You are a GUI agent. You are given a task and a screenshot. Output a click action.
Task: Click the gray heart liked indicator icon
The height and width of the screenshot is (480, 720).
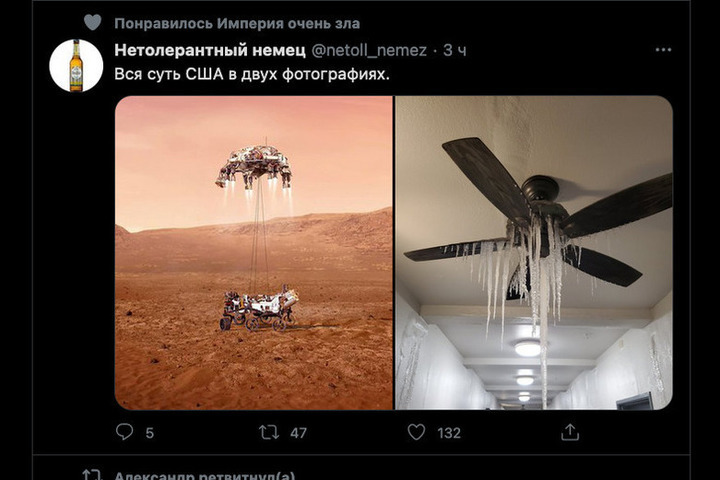coord(92,23)
